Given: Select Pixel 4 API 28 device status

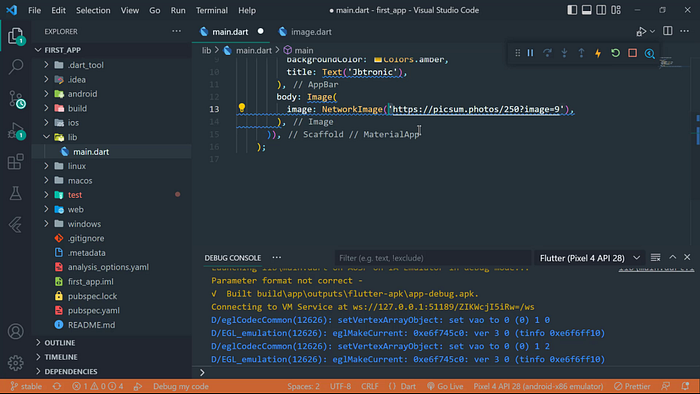Looking at the screenshot, I should [538, 386].
